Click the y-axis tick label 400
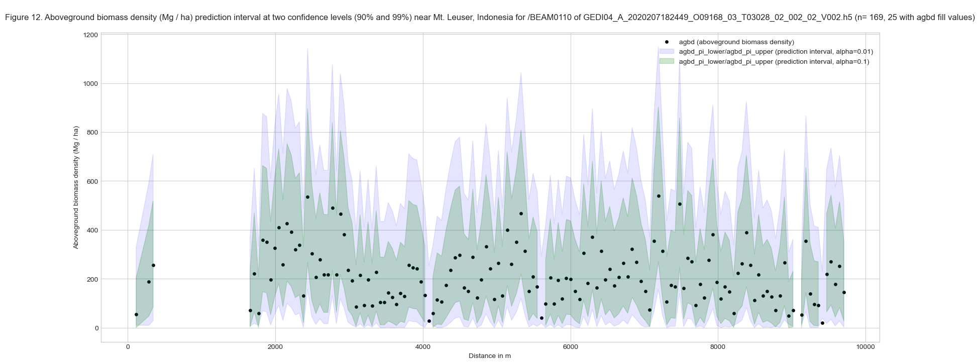Image resolution: width=980 pixels, height=364 pixels. point(92,230)
